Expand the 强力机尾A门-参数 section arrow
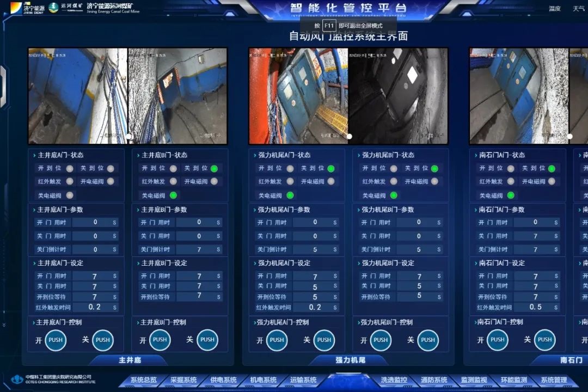The height and width of the screenshot is (392, 588). [254, 210]
